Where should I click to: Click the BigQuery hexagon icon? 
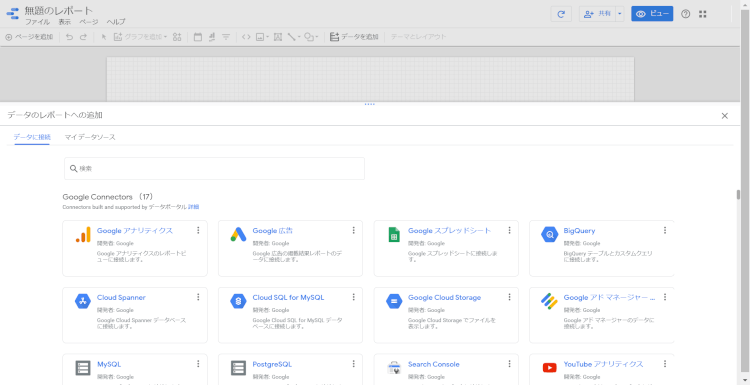[550, 234]
